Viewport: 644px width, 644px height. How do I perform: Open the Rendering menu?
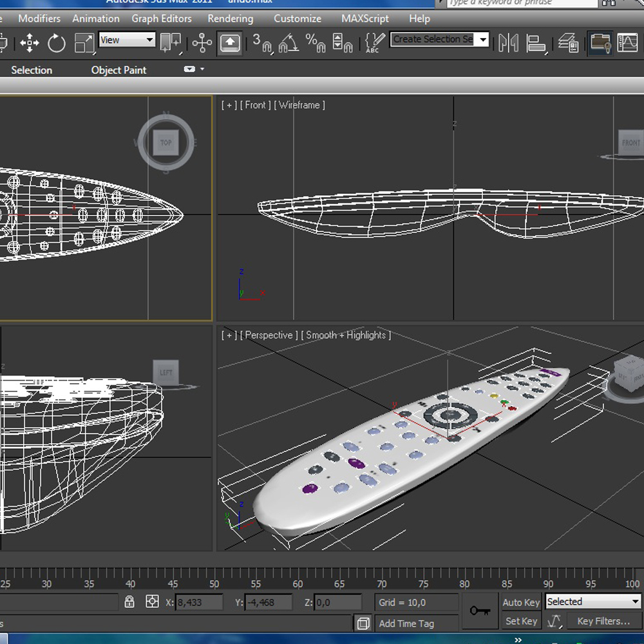[x=230, y=19]
